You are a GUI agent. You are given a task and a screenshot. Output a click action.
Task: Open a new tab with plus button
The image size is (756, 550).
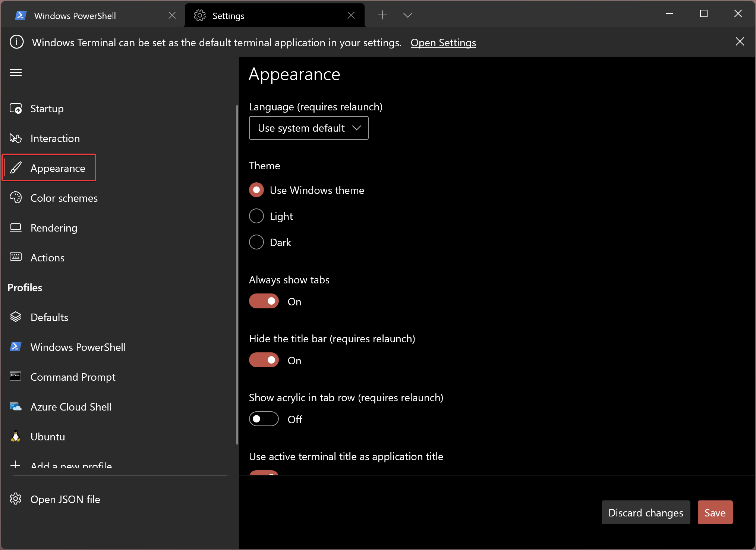382,15
